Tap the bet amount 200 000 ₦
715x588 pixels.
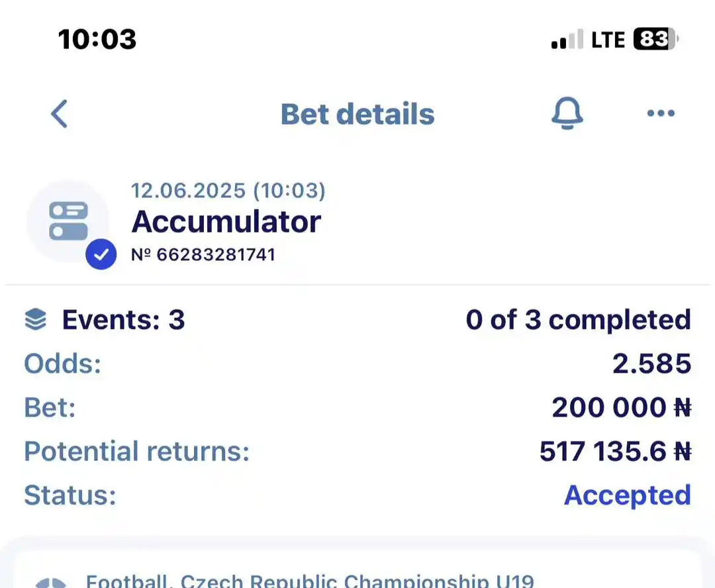click(x=622, y=407)
